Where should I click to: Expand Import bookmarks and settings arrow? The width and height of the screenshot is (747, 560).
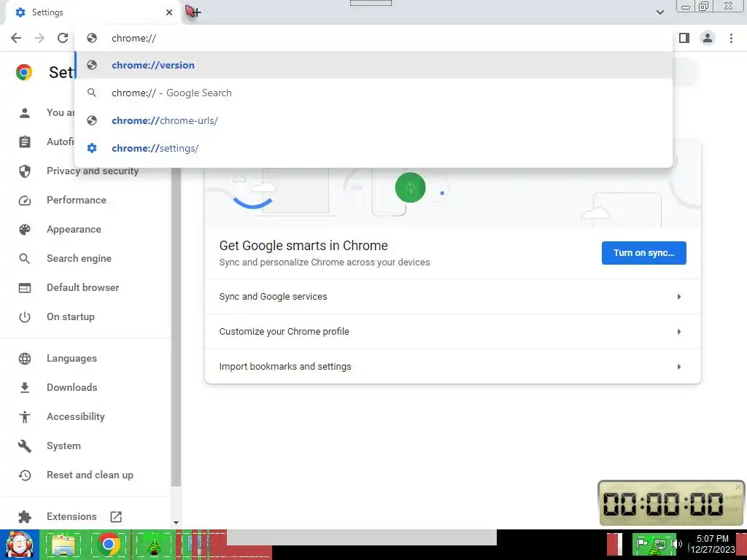pyautogui.click(x=679, y=367)
